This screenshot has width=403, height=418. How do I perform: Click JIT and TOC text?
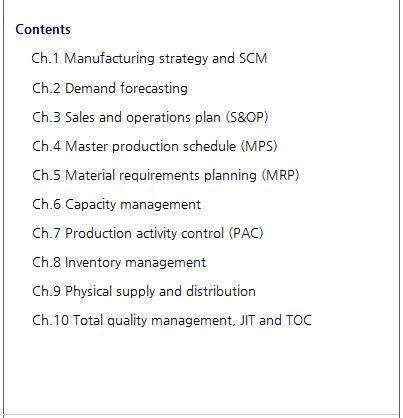[276, 320]
